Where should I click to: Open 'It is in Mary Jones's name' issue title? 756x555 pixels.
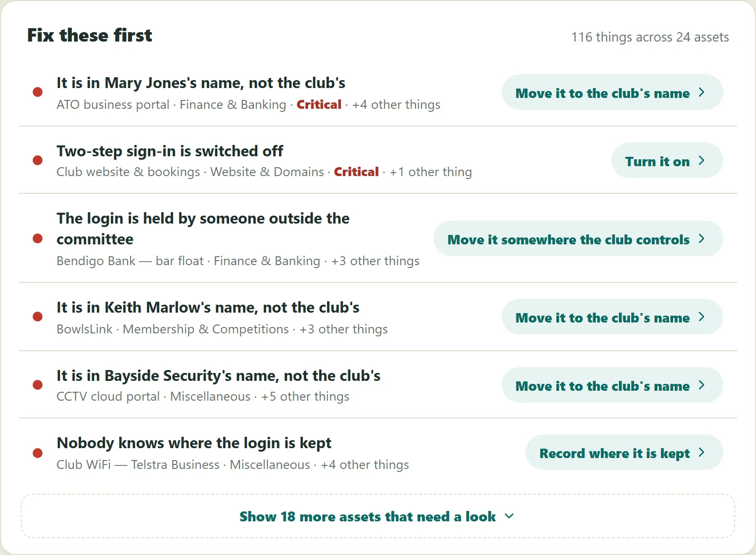point(201,83)
